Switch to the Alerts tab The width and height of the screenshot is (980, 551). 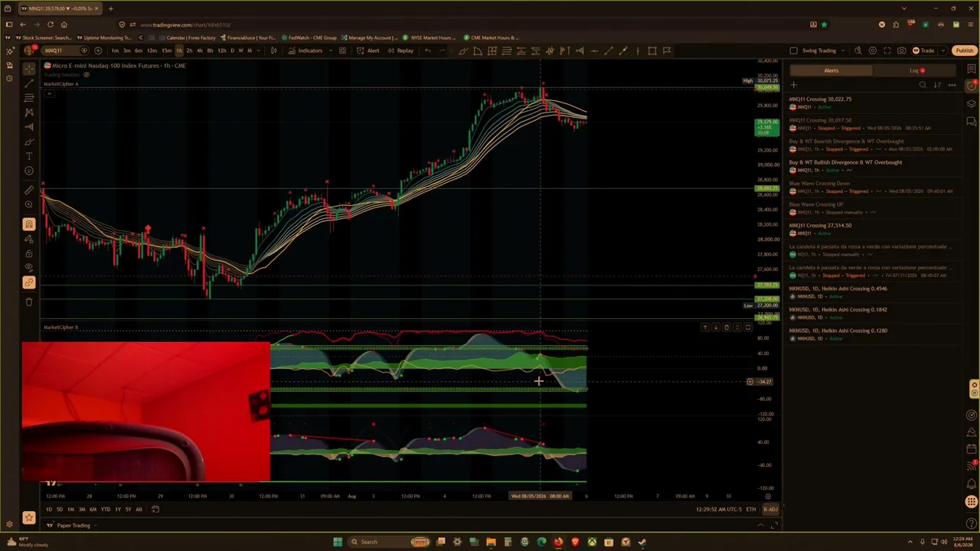831,70
